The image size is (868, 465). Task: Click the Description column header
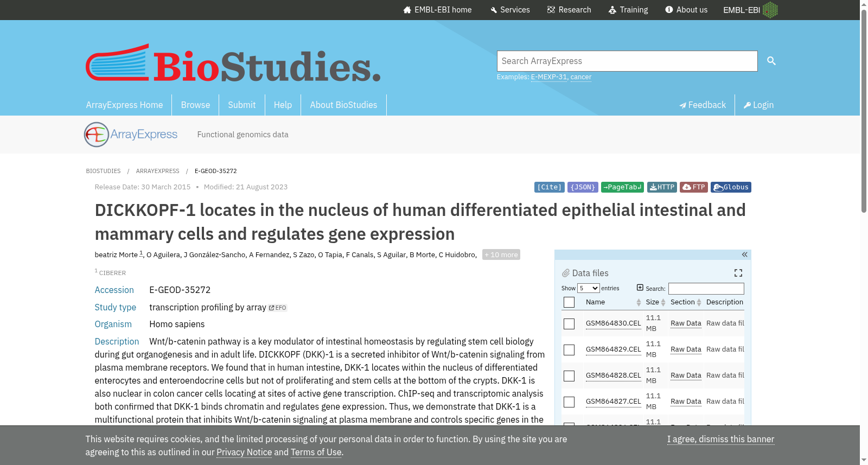tap(725, 302)
